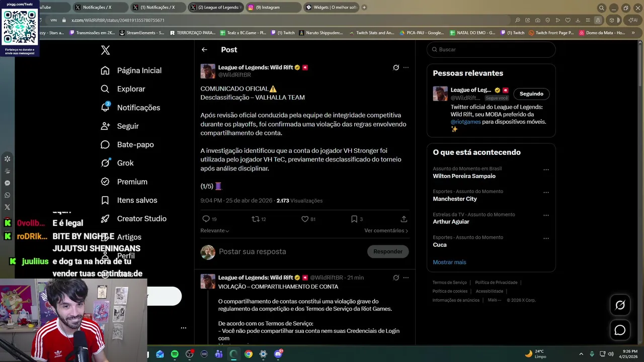Click the back arrow next to Post
Viewport: 644px width, 362px height.
pyautogui.click(x=204, y=50)
